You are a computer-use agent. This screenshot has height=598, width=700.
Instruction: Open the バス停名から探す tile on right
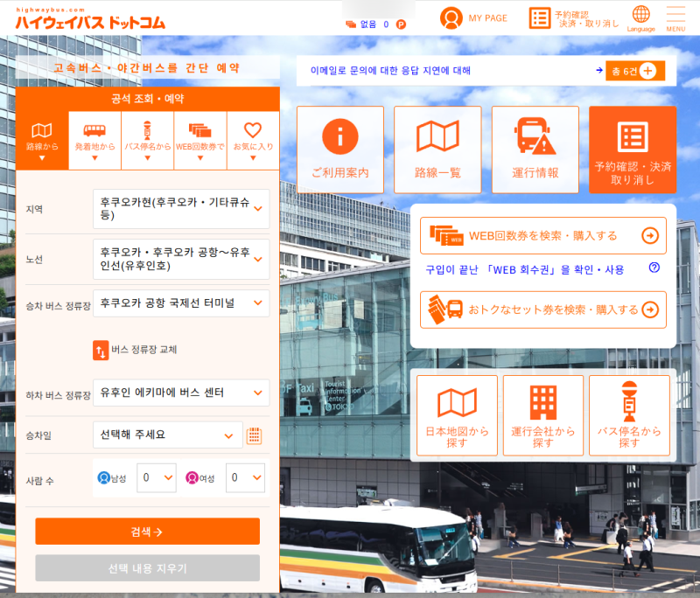coord(629,415)
